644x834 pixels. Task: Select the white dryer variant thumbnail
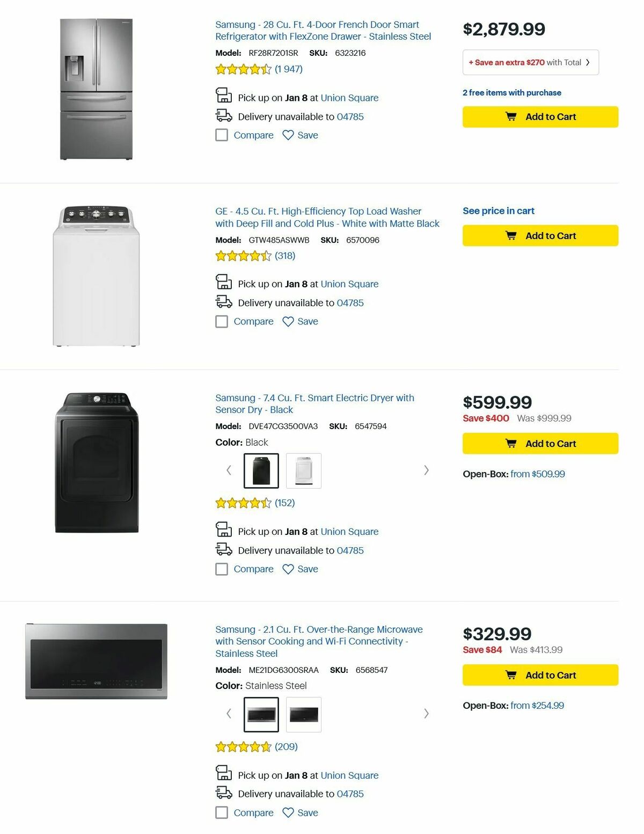click(x=304, y=470)
